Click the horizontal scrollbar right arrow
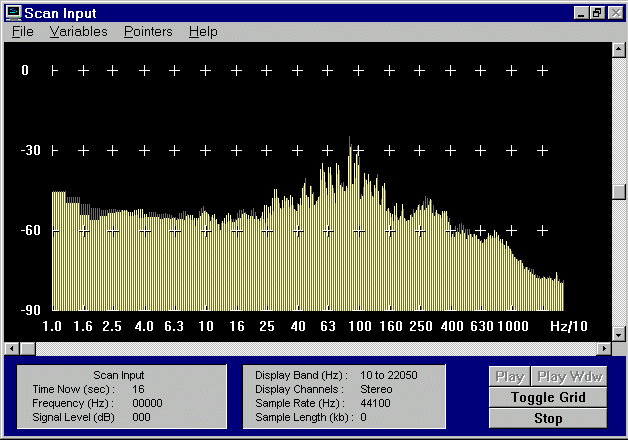Viewport: 628px width, 440px height. (603, 348)
